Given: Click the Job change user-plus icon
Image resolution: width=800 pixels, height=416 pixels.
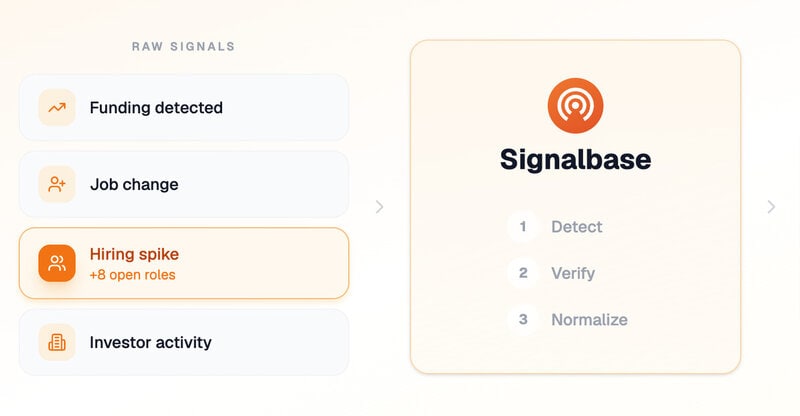Looking at the screenshot, I should click(57, 184).
